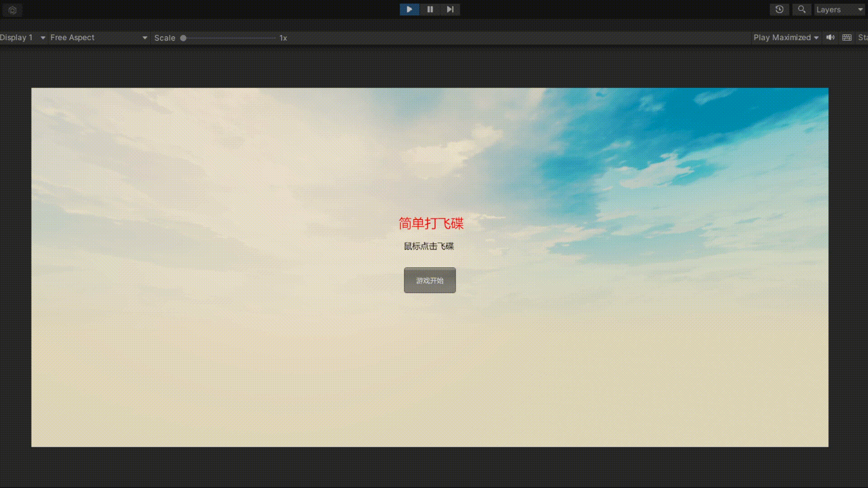Image resolution: width=868 pixels, height=488 pixels.
Task: Click the red 简单打飞碟 title text
Action: [x=431, y=223]
